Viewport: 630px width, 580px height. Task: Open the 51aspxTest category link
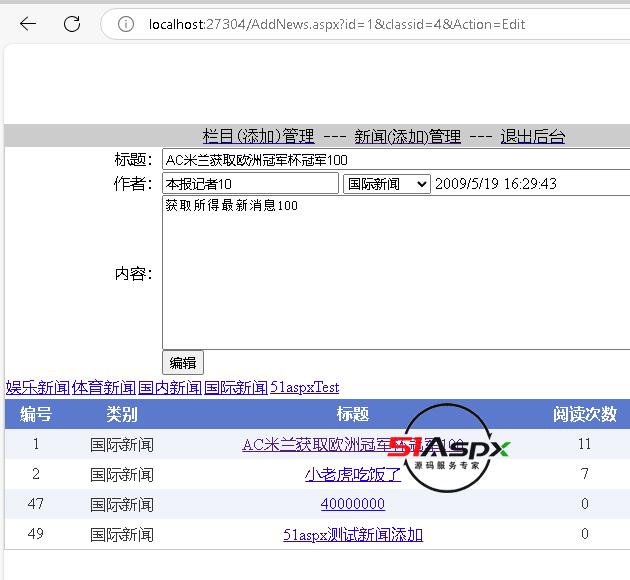tap(305, 388)
